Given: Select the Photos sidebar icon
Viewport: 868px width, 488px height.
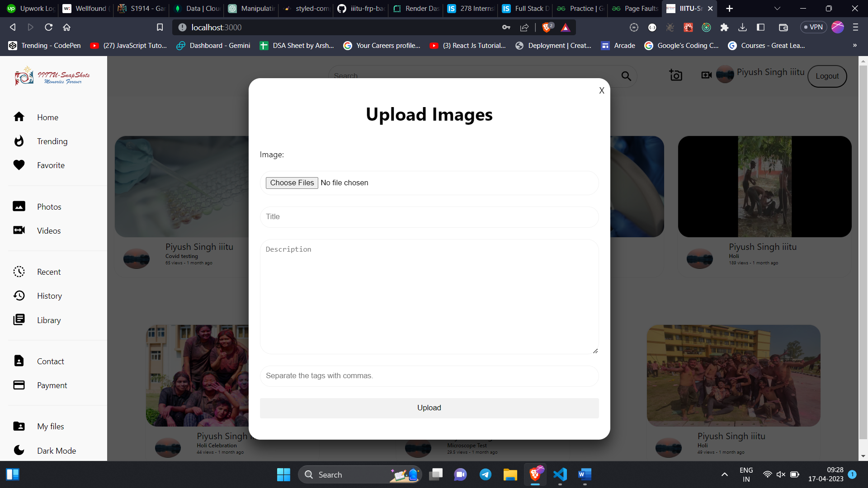Looking at the screenshot, I should (19, 206).
